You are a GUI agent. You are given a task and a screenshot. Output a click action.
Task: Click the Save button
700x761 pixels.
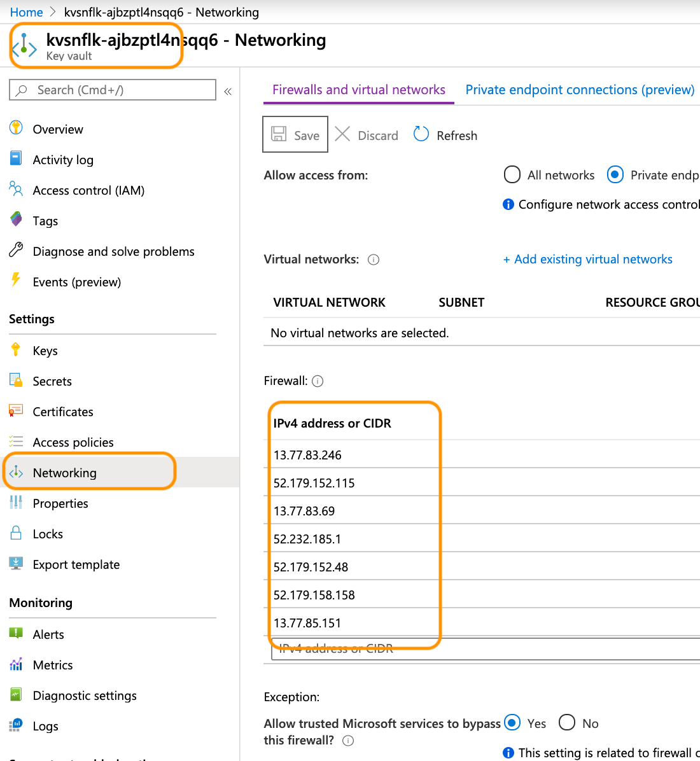(295, 134)
